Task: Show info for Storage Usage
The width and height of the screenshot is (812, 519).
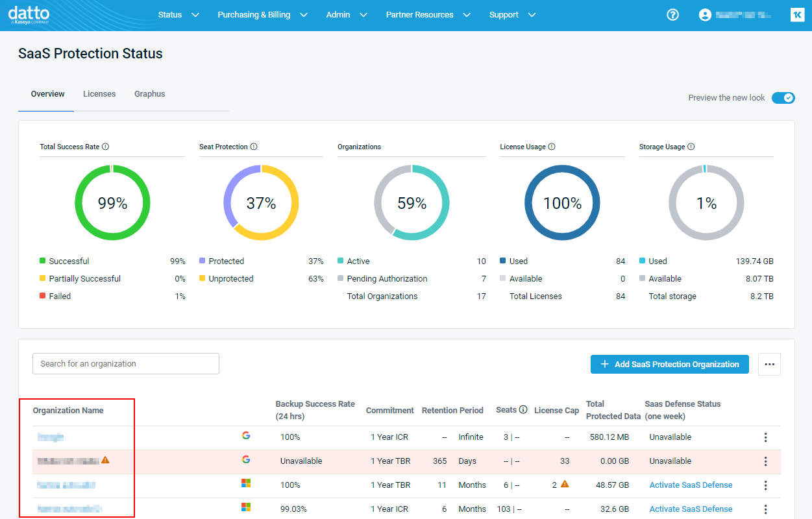Action: click(x=691, y=147)
